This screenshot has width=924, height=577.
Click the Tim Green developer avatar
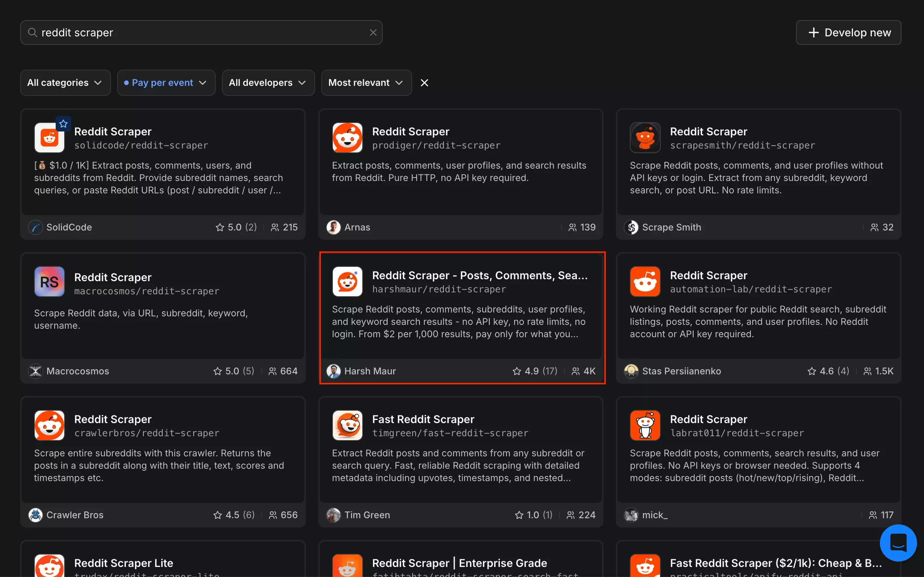point(333,515)
